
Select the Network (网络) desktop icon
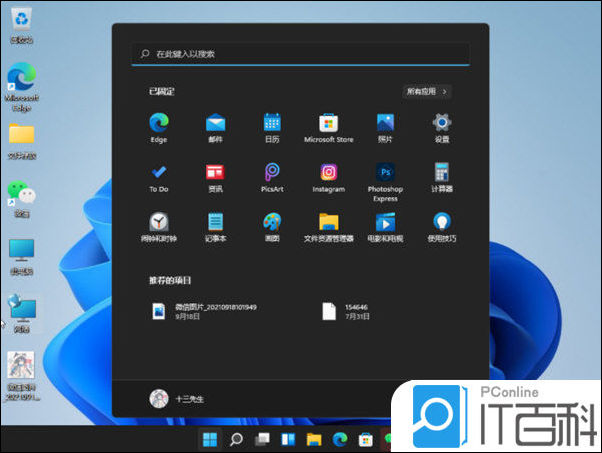click(x=22, y=313)
